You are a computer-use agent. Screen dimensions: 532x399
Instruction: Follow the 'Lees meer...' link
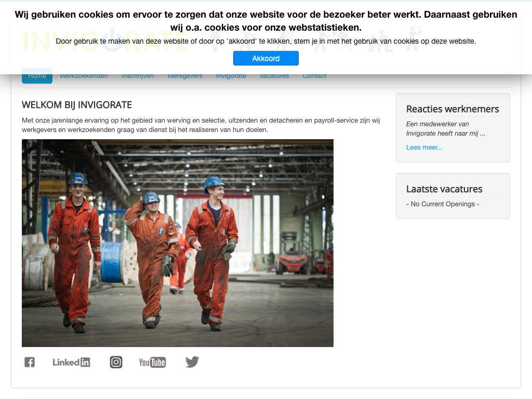[x=424, y=148]
